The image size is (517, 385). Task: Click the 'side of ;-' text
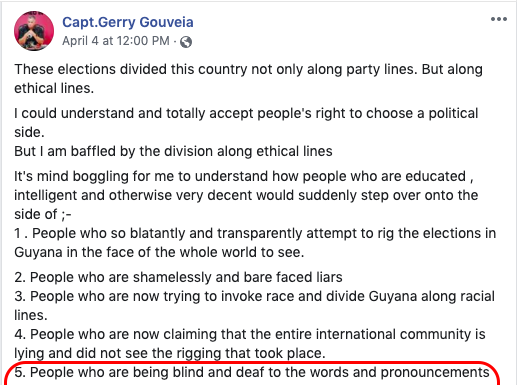click(x=43, y=214)
